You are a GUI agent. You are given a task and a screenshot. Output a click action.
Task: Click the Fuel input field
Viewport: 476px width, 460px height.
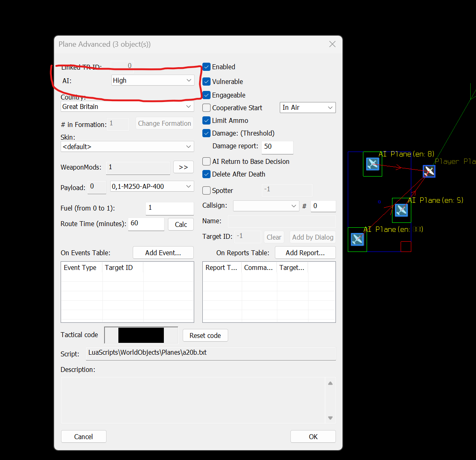tap(170, 208)
